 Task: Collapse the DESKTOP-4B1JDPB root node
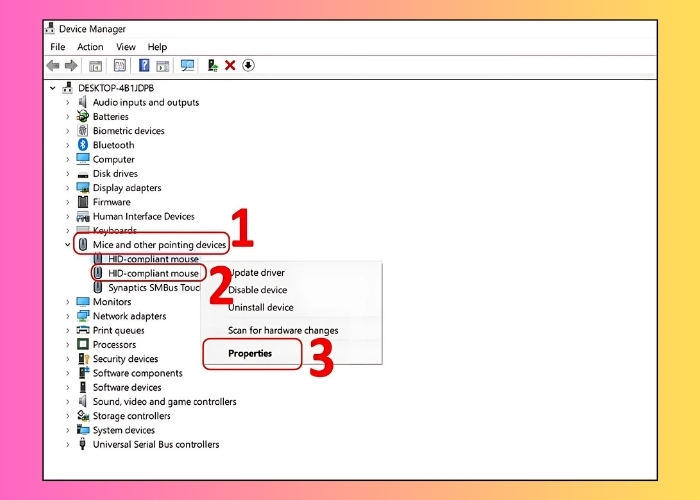[x=52, y=88]
